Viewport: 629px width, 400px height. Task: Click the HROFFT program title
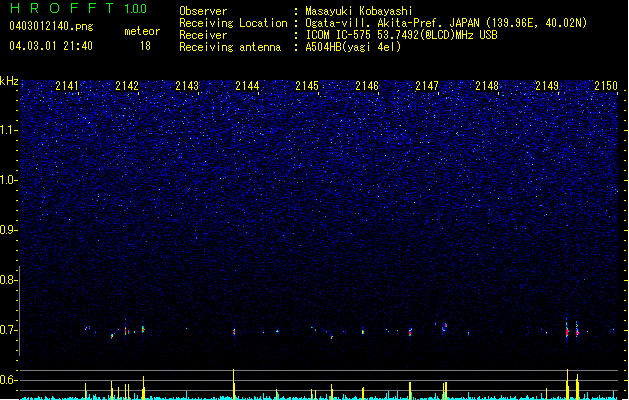[x=63, y=8]
